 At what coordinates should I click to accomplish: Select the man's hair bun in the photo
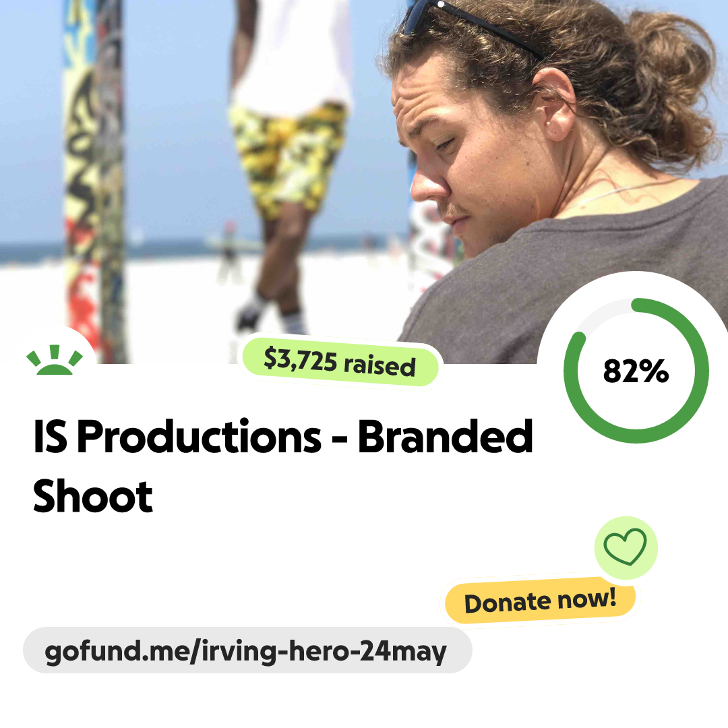pyautogui.click(x=669, y=79)
